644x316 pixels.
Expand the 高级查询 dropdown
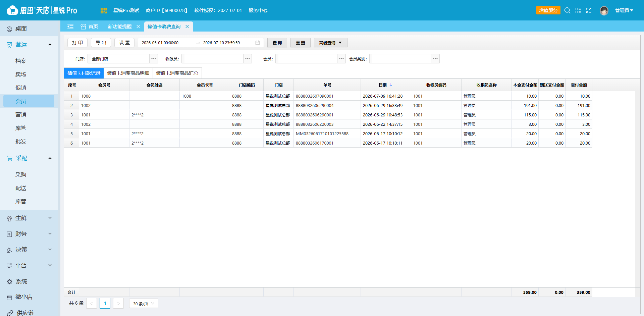(x=330, y=43)
